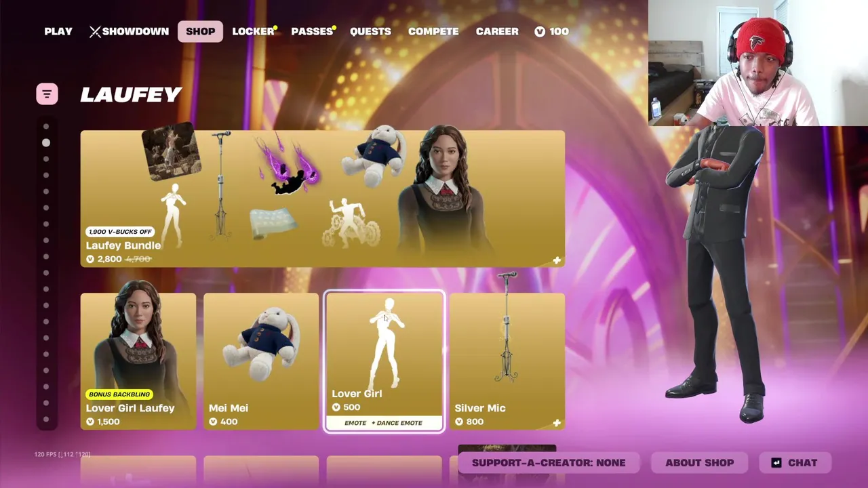
Task: Click the crossed swords Showdown icon
Action: [x=95, y=32]
